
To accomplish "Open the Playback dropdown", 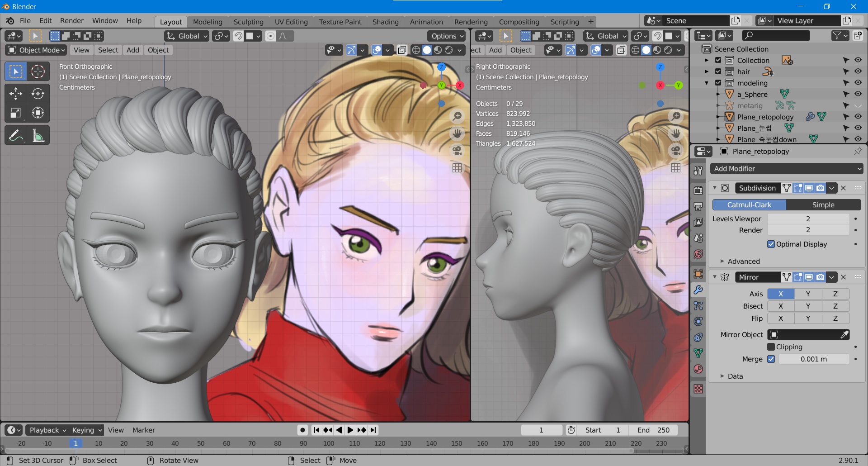I will tap(48, 430).
